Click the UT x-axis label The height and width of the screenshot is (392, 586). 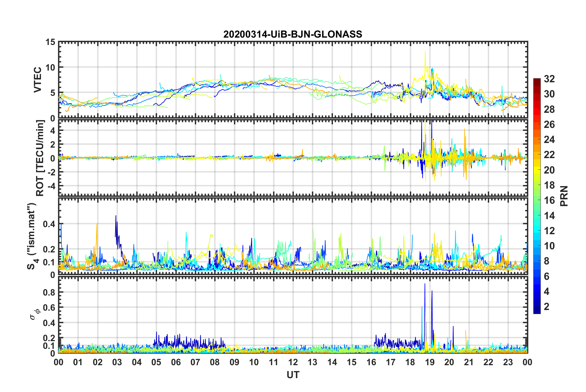293,375
